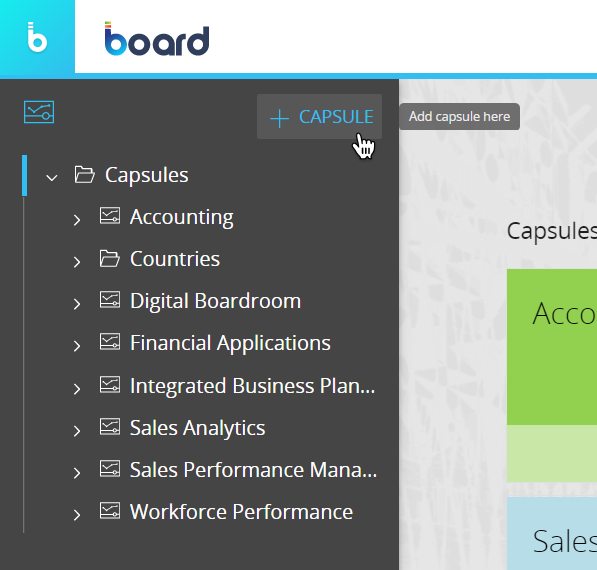Collapse the Capsules root folder
The image size is (597, 570).
click(x=52, y=177)
